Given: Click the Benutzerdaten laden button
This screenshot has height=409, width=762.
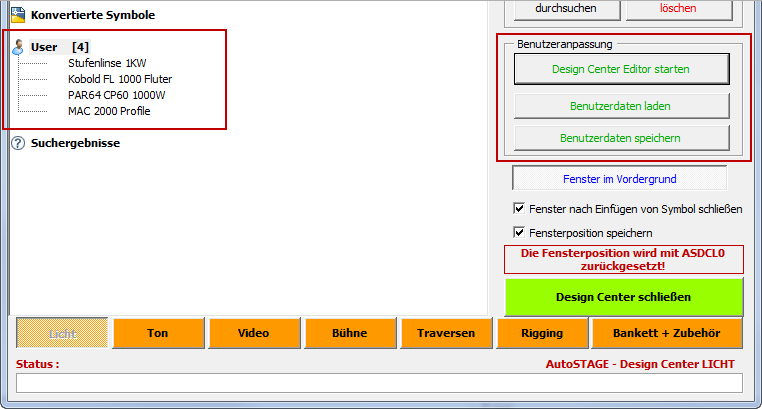Looking at the screenshot, I should pyautogui.click(x=621, y=105).
